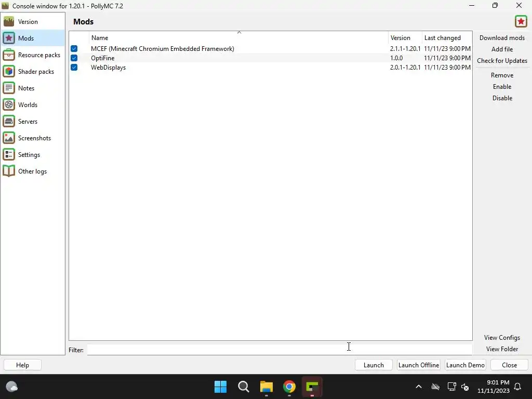
Task: Click Check for Updates button
Action: (502, 61)
